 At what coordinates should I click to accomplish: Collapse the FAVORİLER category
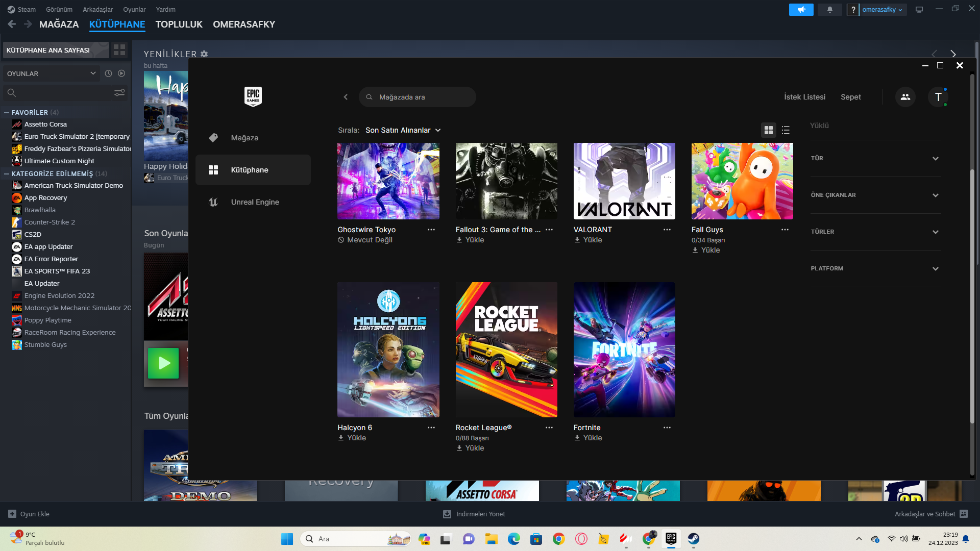click(7, 112)
